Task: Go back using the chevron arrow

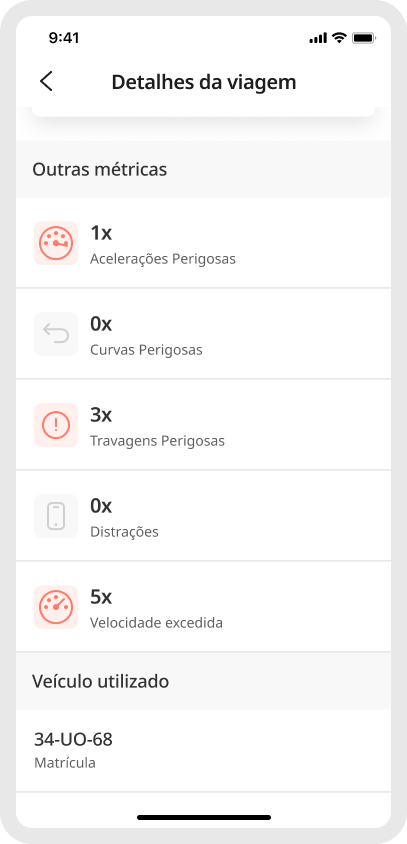Action: tap(46, 82)
